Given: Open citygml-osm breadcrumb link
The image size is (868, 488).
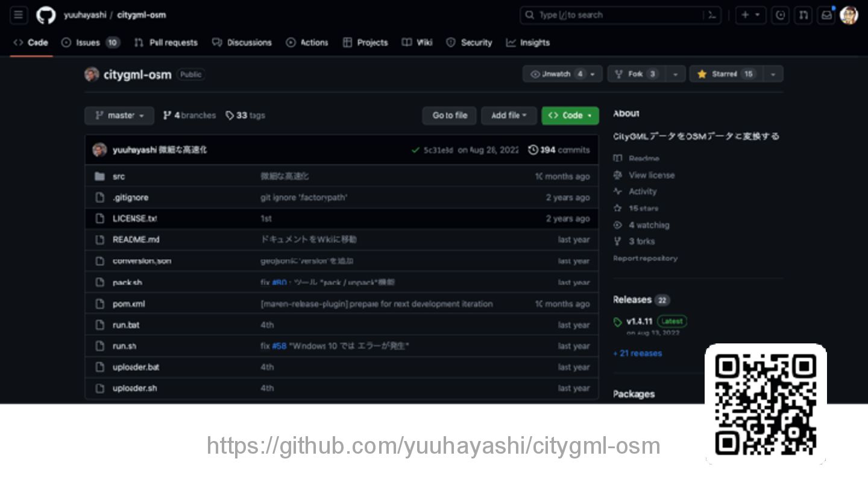Looking at the screenshot, I should pyautogui.click(x=141, y=15).
